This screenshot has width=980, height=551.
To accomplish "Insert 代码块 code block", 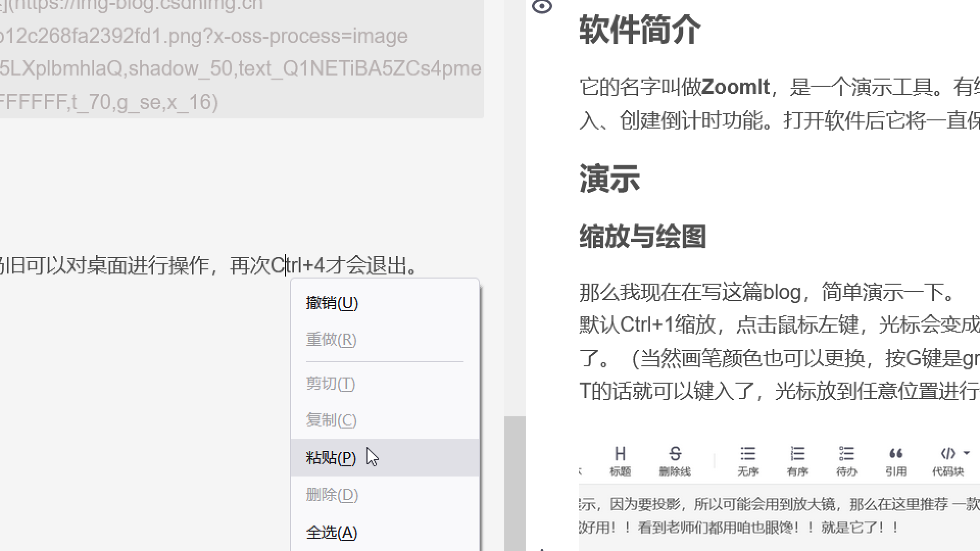I will (947, 461).
